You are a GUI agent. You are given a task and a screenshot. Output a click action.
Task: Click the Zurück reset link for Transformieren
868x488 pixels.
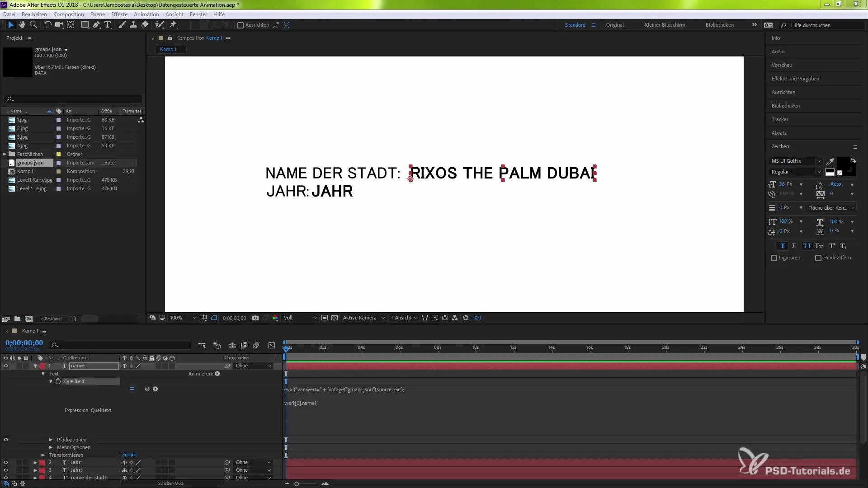(x=129, y=455)
